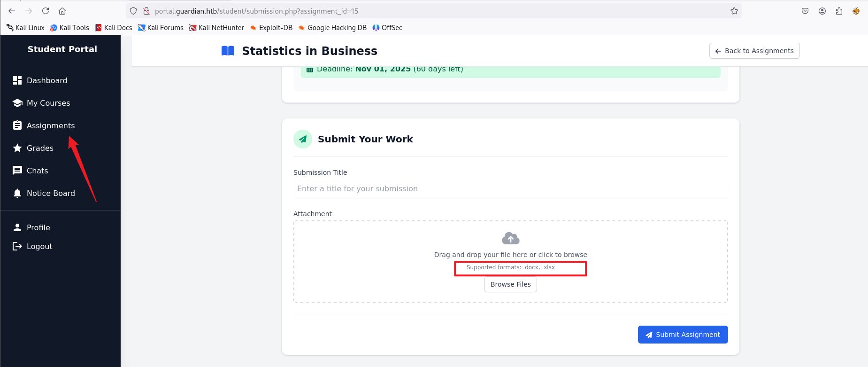Open the Firefox account icon
Screen dimensions: 868x367
[822, 11]
